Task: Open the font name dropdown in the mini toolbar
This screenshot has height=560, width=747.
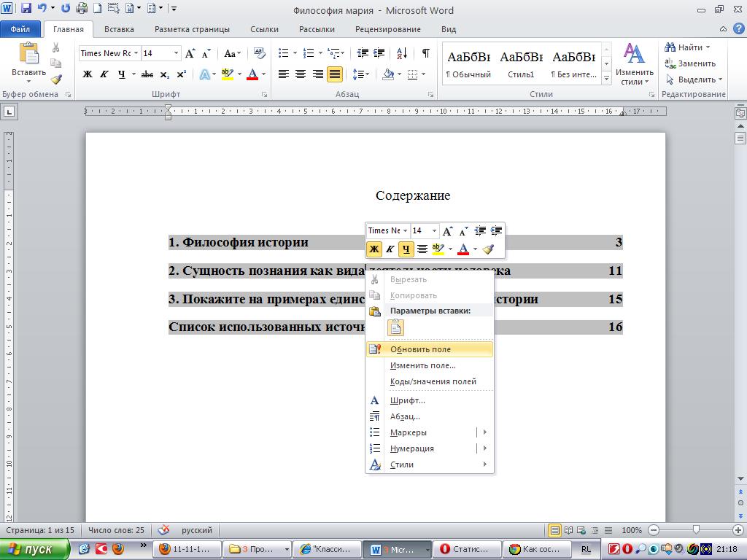Action: pos(405,231)
